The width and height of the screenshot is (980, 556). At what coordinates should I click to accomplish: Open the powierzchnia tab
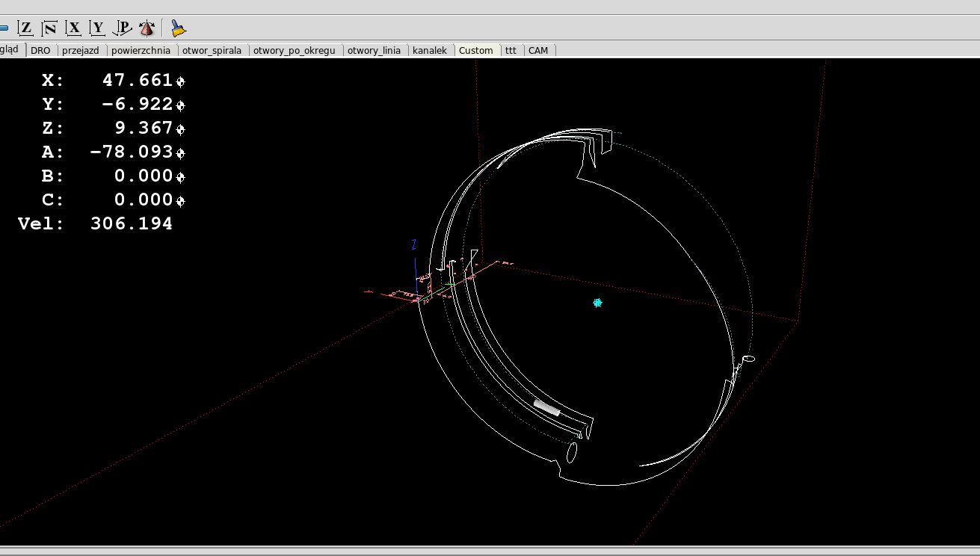pos(142,50)
